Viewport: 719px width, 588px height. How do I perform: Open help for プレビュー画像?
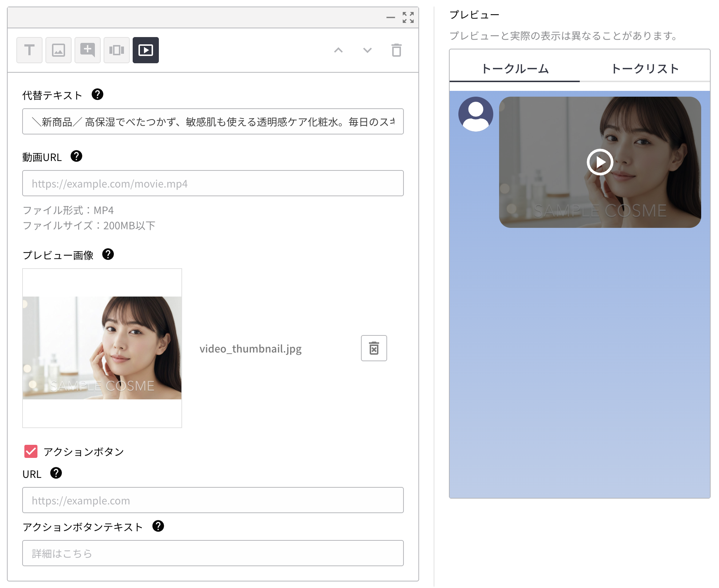coord(108,254)
